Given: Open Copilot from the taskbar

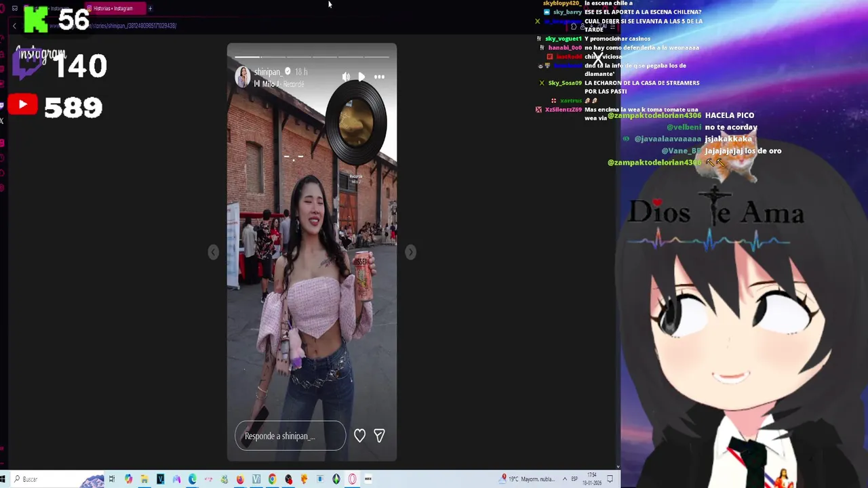Looking at the screenshot, I should pyautogui.click(x=128, y=479).
